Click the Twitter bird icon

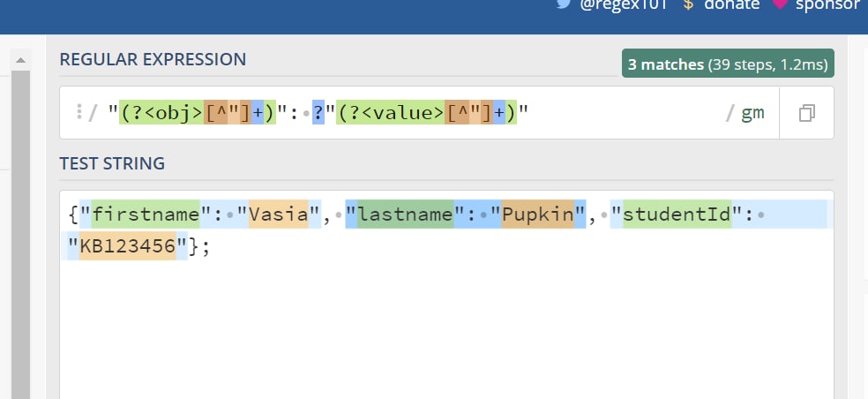click(x=564, y=4)
